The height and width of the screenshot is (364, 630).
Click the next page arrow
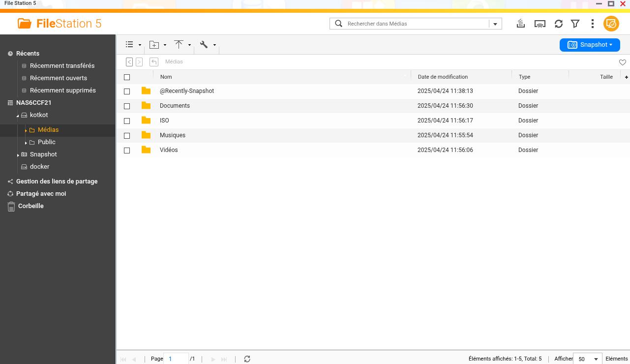[213, 360]
